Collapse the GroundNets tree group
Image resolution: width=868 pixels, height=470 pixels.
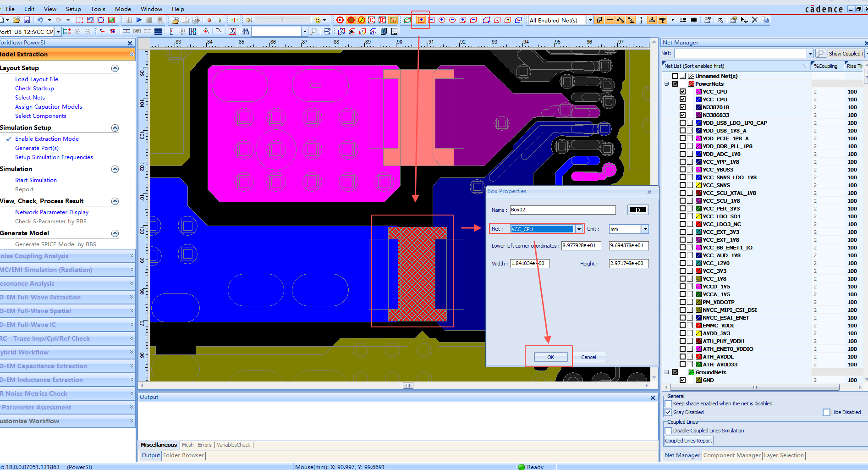(x=667, y=372)
